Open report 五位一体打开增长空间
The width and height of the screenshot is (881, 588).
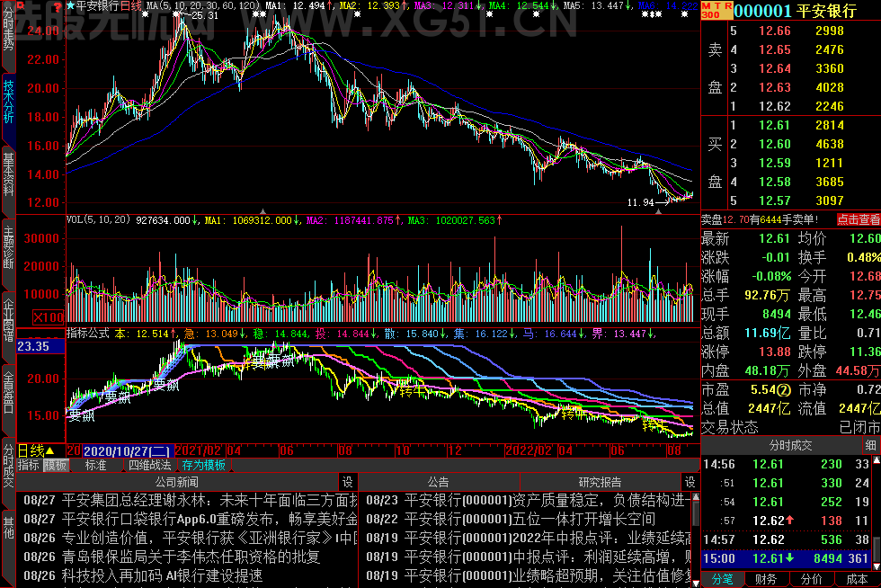[511, 519]
